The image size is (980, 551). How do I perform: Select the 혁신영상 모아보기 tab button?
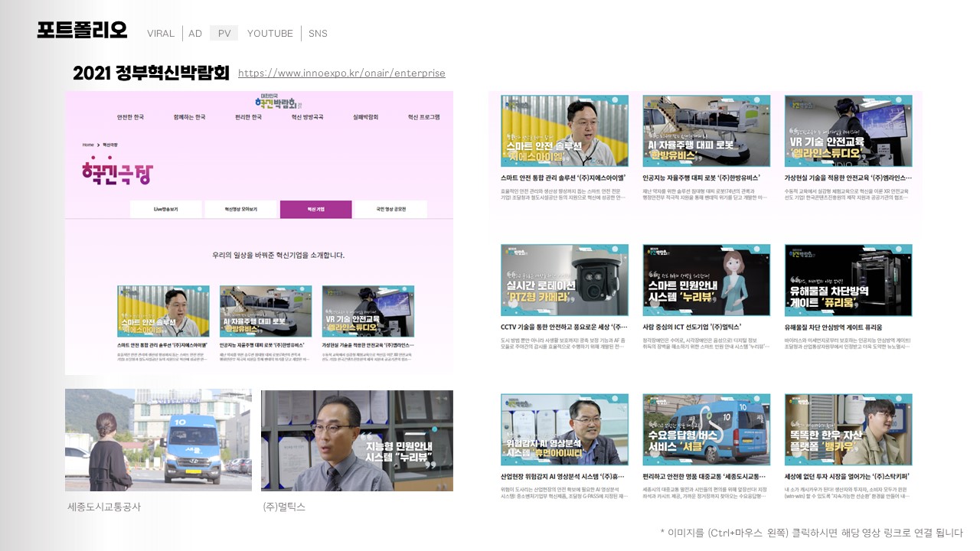coord(240,209)
